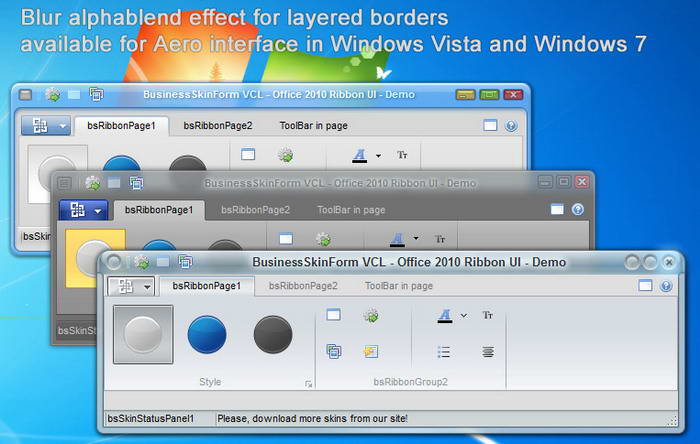The height and width of the screenshot is (444, 700).
Task: Click gear quick-access icon in blue window title
Action: click(x=53, y=95)
